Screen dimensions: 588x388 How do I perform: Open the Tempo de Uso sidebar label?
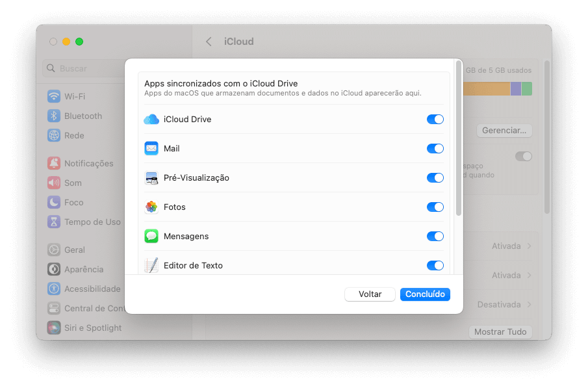coord(93,222)
